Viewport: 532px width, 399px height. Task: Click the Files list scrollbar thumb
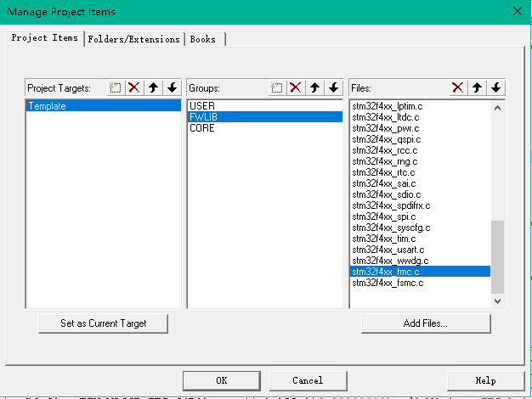pos(498,257)
